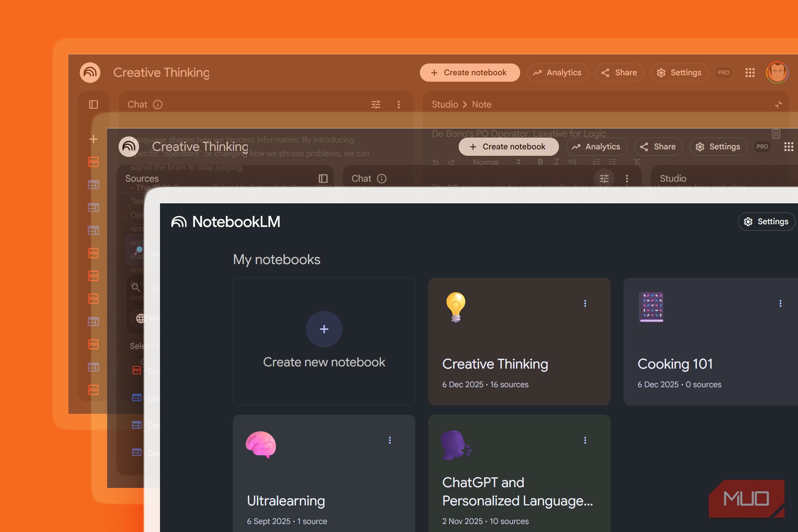Open the Ultralearning notebook

286,500
